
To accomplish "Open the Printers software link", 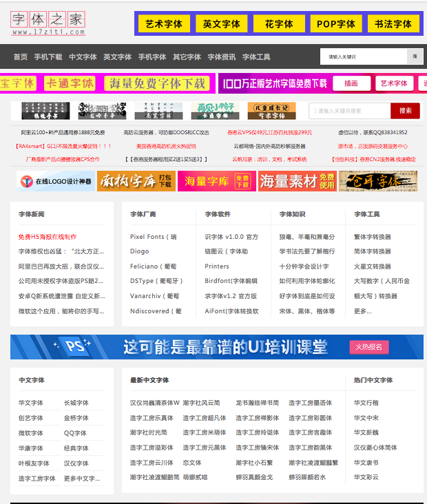I will [x=217, y=266].
